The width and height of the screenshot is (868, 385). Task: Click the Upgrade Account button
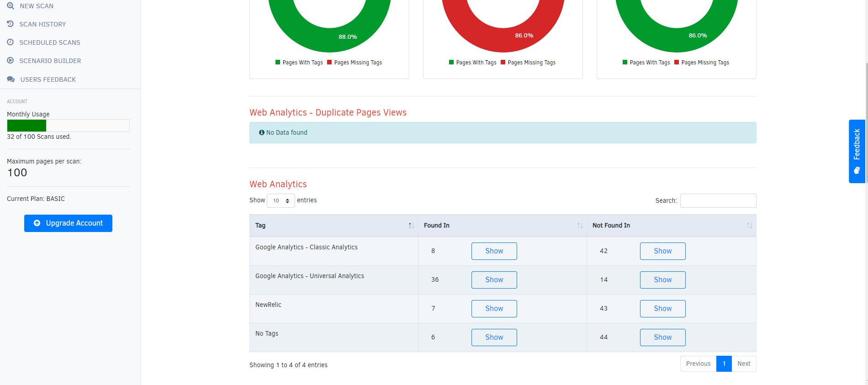click(68, 223)
